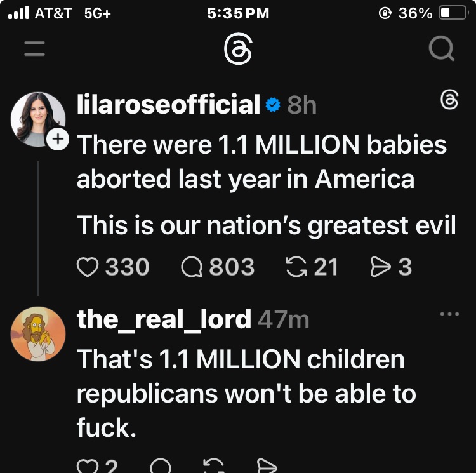Viewport: 476px width, 473px height.
Task: Tap the battery indicator in status bar
Action: (453, 13)
